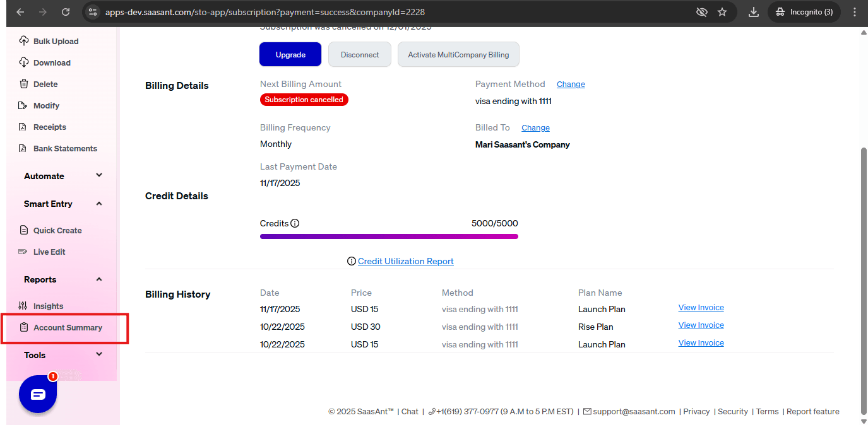The image size is (868, 425).
Task: Bookmark this page with the star icon
Action: point(722,12)
